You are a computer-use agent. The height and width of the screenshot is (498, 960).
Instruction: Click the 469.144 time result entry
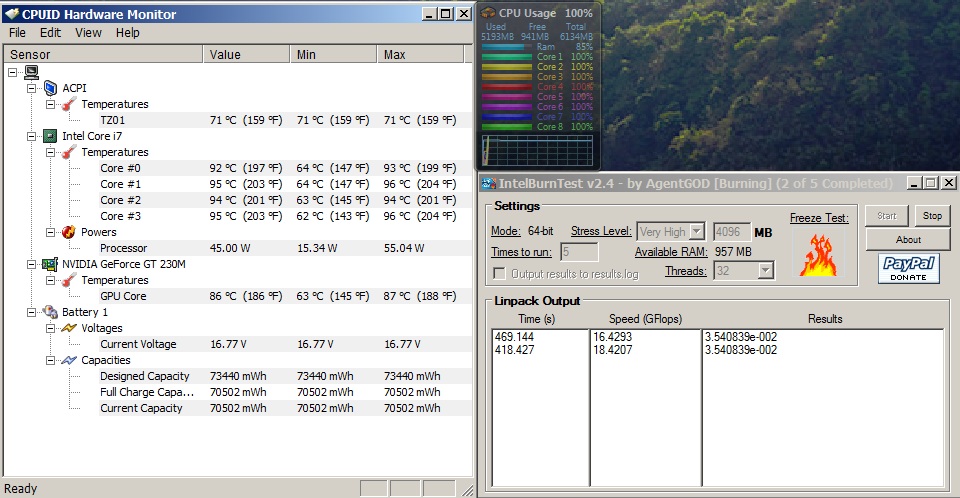click(x=514, y=337)
